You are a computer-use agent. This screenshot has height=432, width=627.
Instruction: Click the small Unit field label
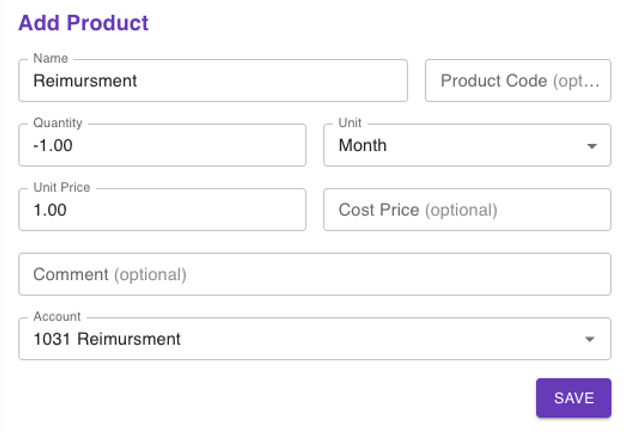point(350,123)
